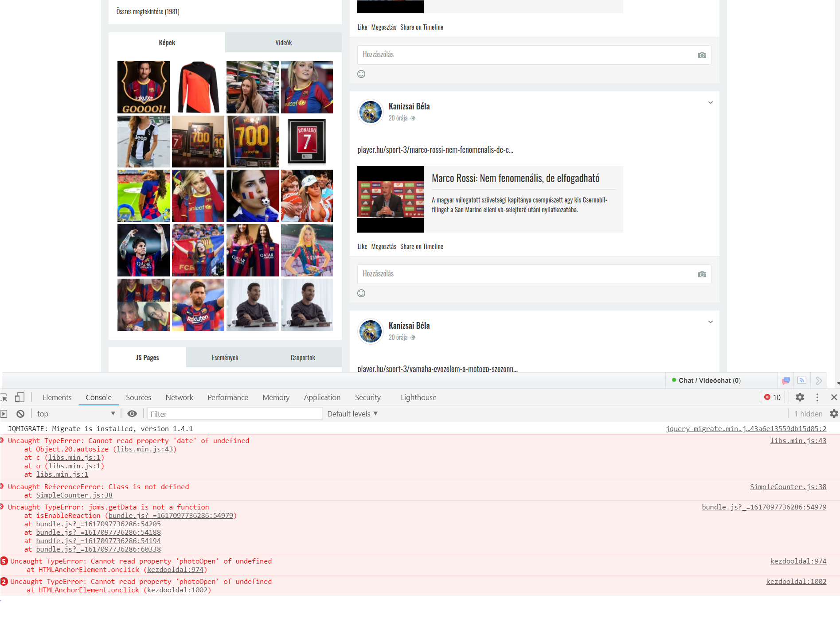The height and width of the screenshot is (626, 840).
Task: Click Megosztás on the Marco Rossi post
Action: 384,247
